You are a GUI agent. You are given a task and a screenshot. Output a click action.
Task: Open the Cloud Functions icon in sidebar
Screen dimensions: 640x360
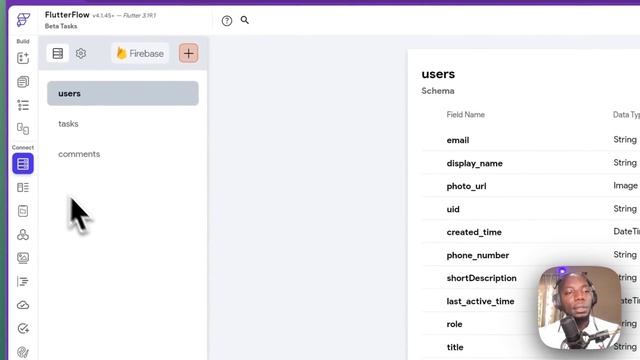pyautogui.click(x=23, y=305)
